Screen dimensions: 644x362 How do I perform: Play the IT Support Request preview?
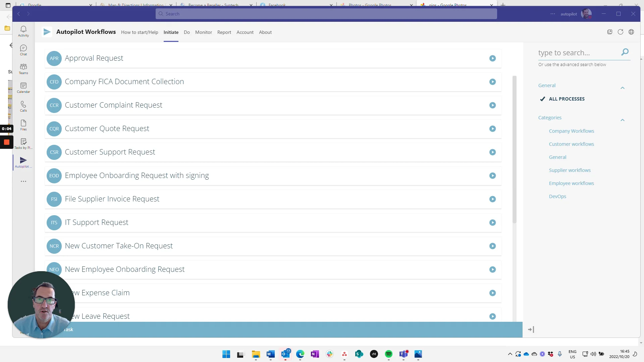pyautogui.click(x=492, y=222)
